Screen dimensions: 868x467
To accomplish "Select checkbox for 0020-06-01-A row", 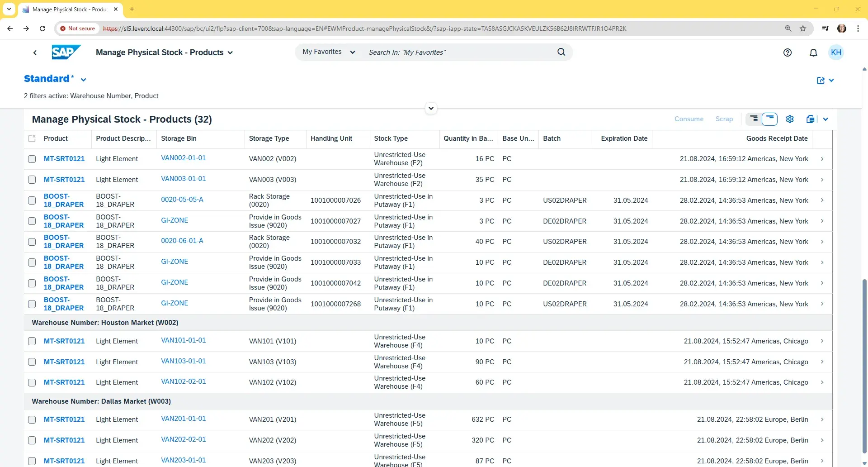I will pos(32,242).
